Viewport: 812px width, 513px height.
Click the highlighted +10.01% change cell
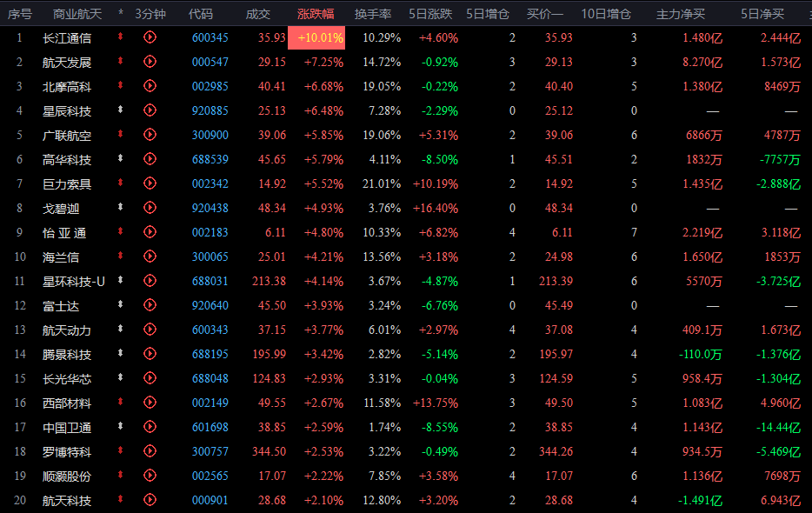click(x=320, y=37)
